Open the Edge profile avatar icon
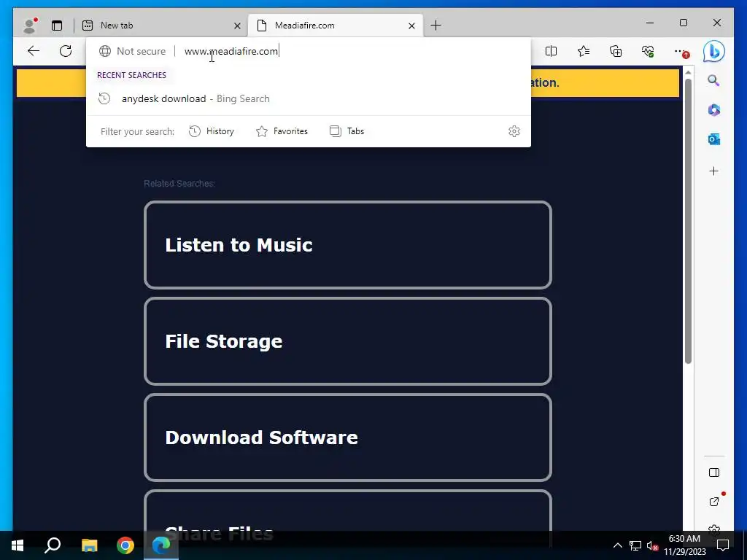 click(x=30, y=26)
